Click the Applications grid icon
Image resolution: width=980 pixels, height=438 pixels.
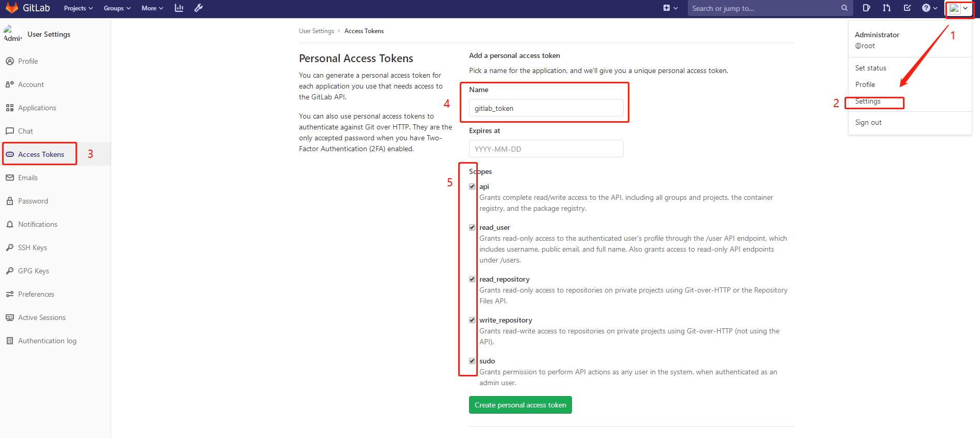click(x=9, y=108)
